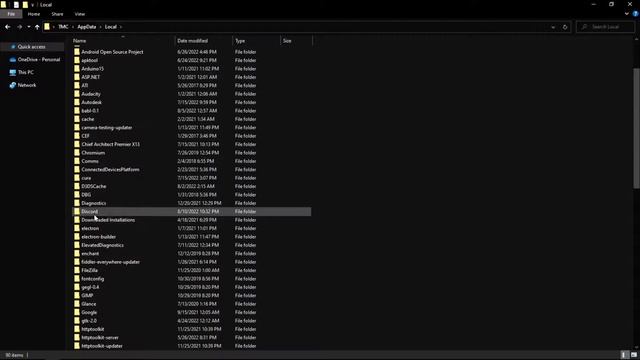Click the folder icon beside cache
The image size is (640, 360).
(x=77, y=119)
